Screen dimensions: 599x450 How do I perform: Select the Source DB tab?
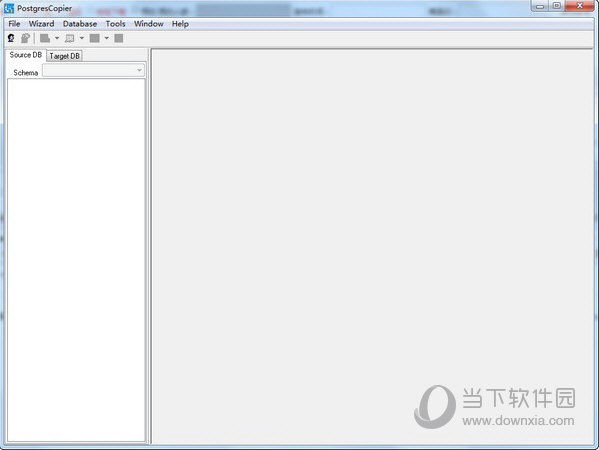coord(26,55)
